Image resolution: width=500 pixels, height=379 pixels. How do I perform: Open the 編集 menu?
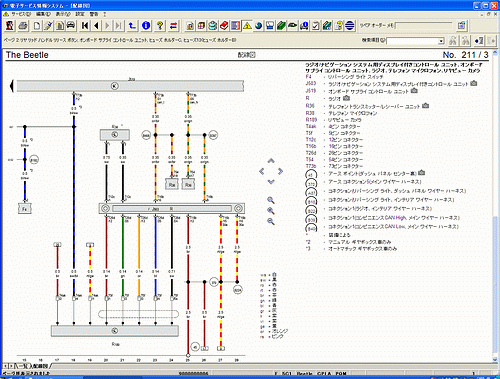tap(43, 14)
